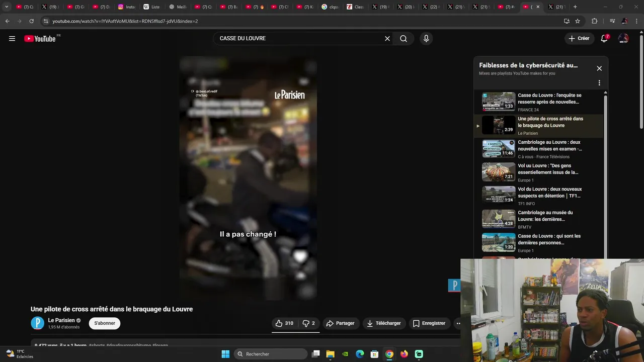Viewport: 644px width, 362px height.
Task: Click the playlist panel scrollbar
Action: click(605, 176)
